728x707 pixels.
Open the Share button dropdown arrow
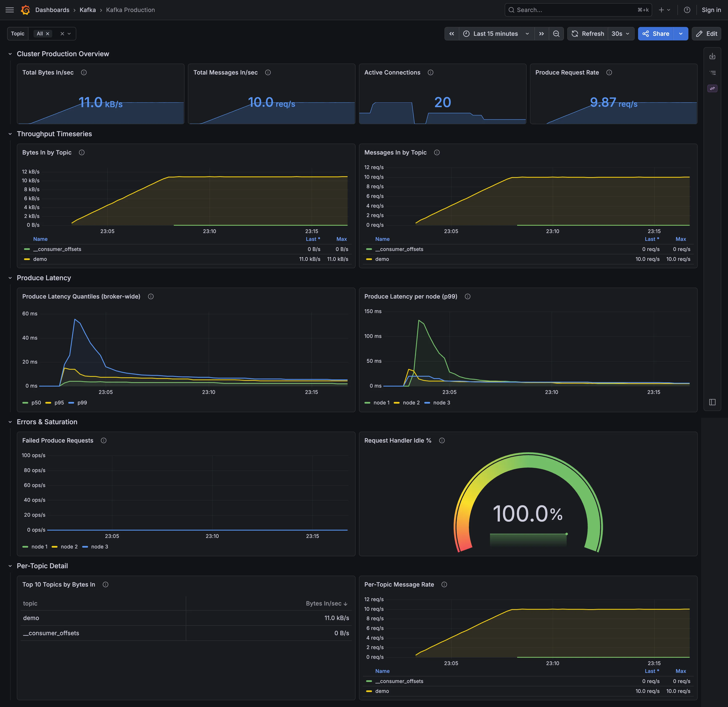pyautogui.click(x=680, y=34)
